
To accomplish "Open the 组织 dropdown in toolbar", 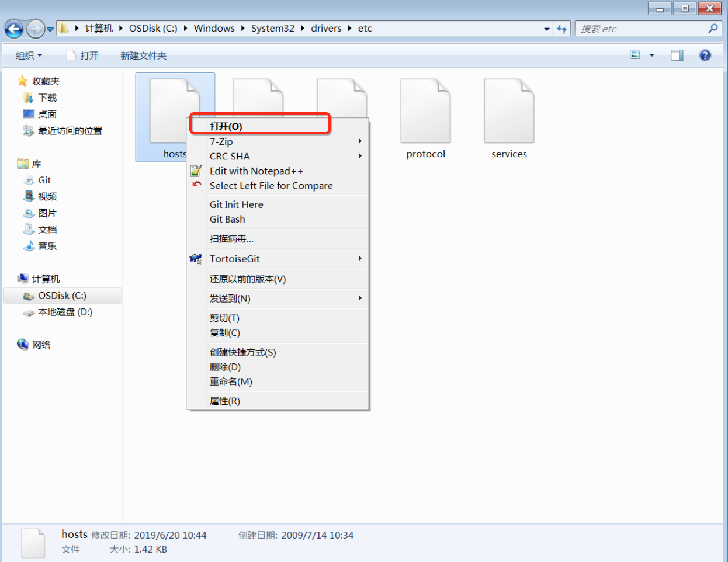I will coord(29,55).
